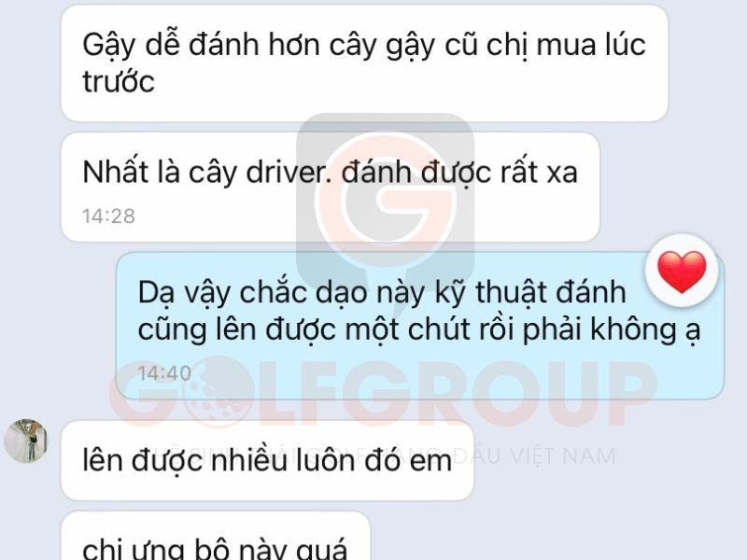Click the 14:40 timestamp

click(164, 372)
